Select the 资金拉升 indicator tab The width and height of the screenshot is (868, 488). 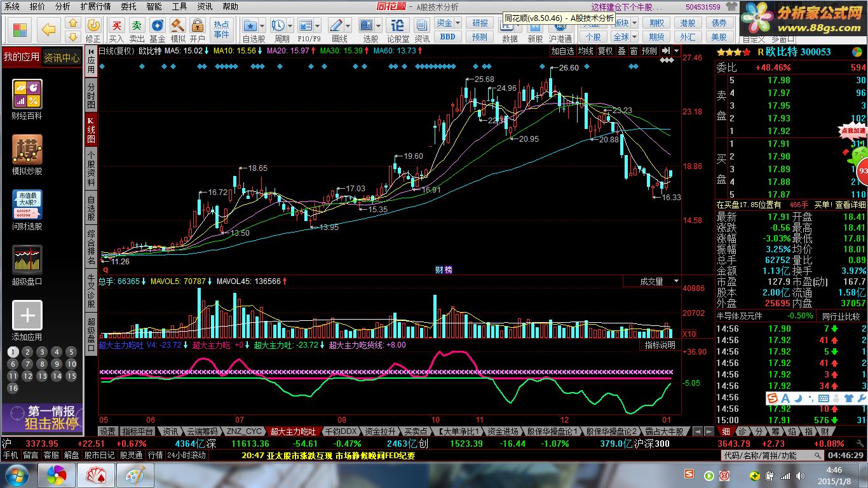coord(381,431)
